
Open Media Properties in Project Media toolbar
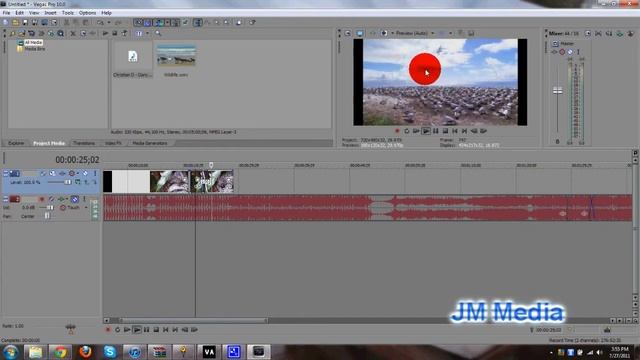83,33
